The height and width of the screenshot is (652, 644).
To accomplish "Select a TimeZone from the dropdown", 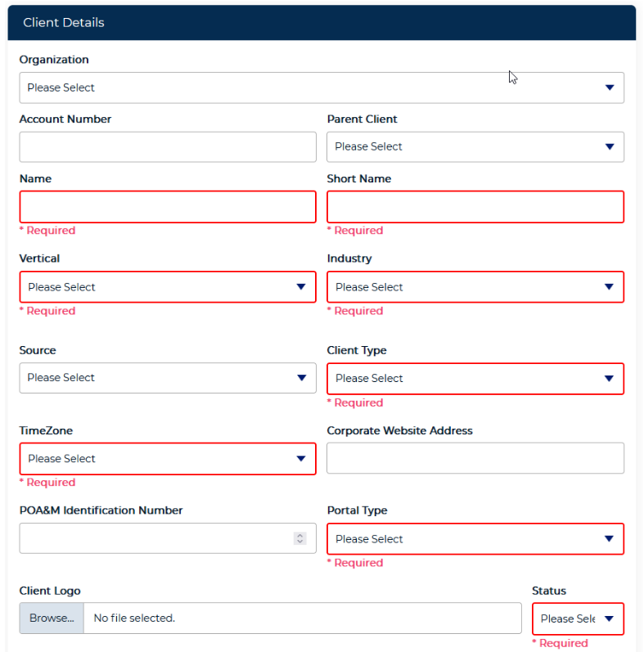I will click(x=168, y=459).
